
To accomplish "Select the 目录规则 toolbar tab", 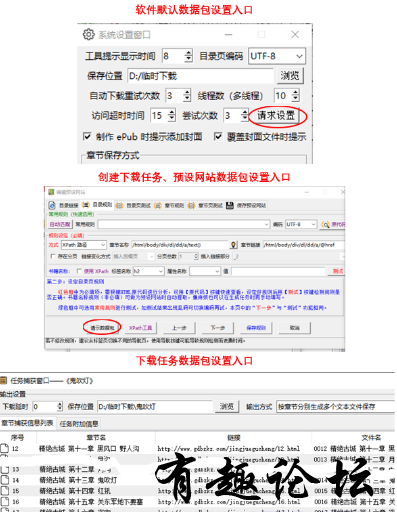I will pos(96,205).
